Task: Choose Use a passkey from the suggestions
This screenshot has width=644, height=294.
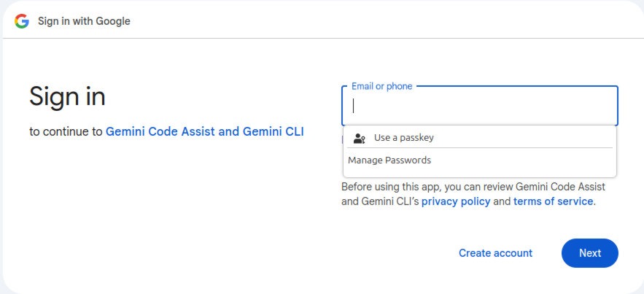Action: 480,138
